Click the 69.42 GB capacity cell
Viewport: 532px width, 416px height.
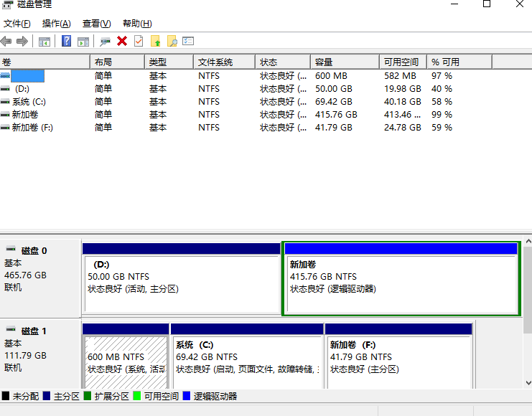334,102
